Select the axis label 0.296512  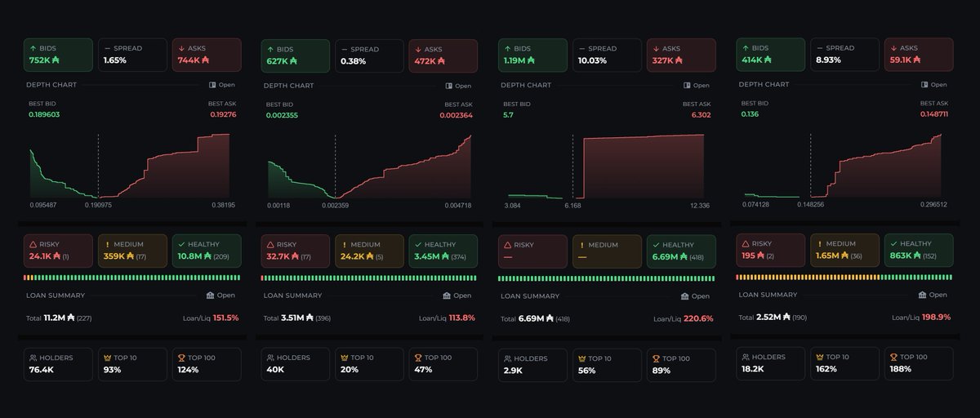(x=933, y=204)
